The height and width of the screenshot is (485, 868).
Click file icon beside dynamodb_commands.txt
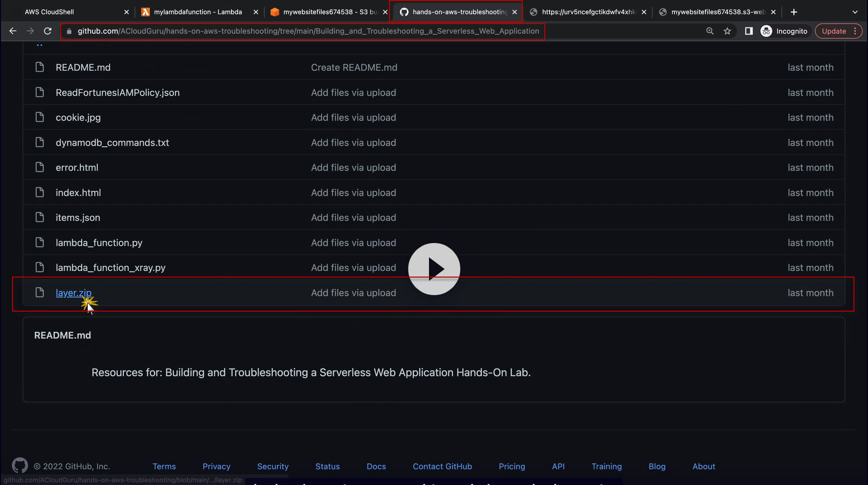point(40,142)
